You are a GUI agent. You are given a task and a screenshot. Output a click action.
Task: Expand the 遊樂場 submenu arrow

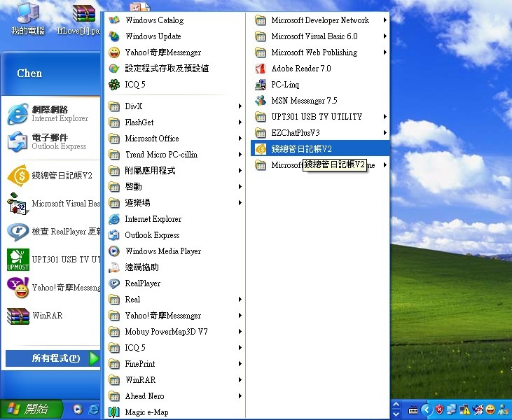(240, 203)
